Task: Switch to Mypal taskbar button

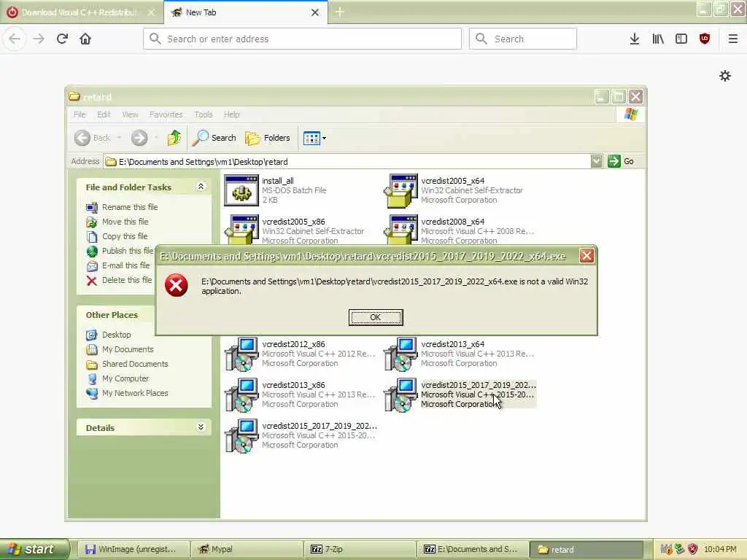Action: (x=246, y=549)
